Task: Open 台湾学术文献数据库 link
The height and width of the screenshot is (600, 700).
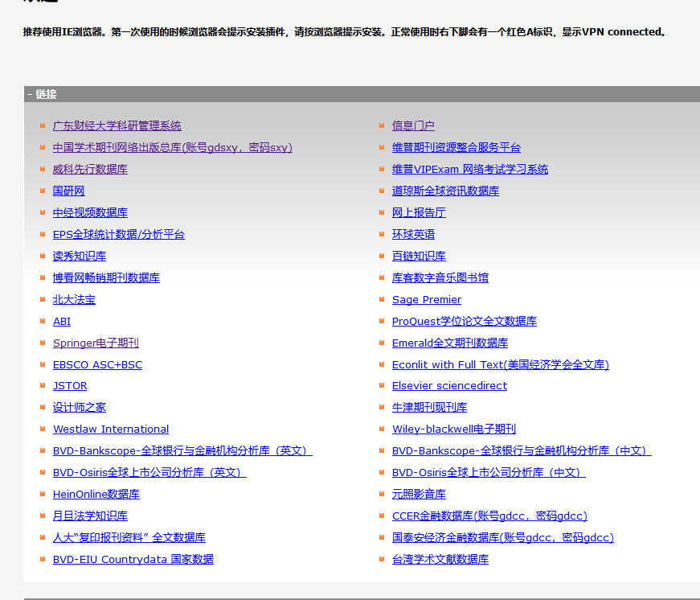Action: click(x=440, y=559)
